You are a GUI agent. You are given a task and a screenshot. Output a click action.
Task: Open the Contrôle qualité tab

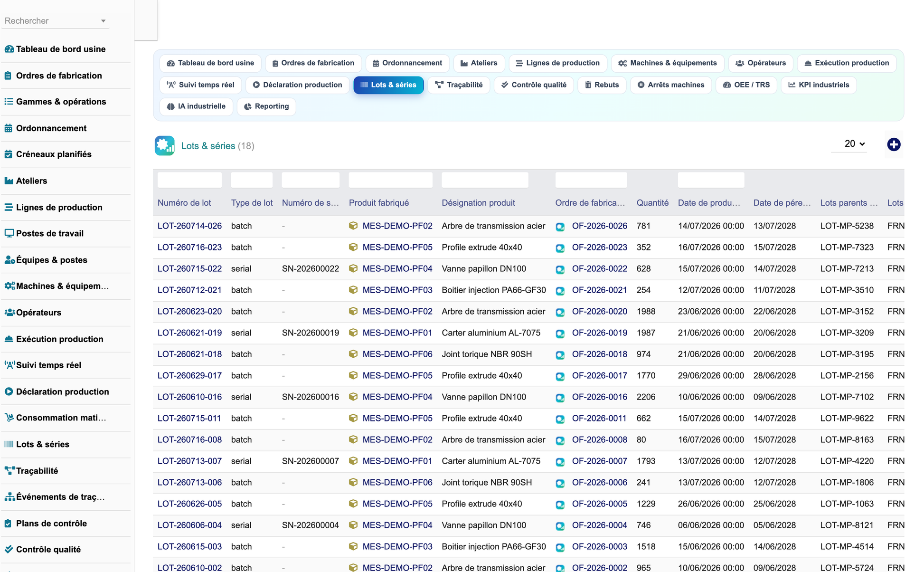(x=534, y=85)
